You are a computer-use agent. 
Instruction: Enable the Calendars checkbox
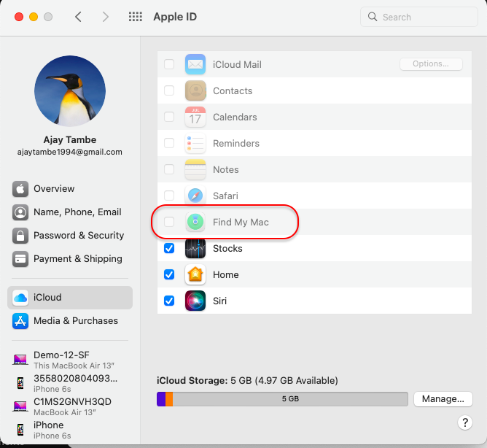(169, 117)
